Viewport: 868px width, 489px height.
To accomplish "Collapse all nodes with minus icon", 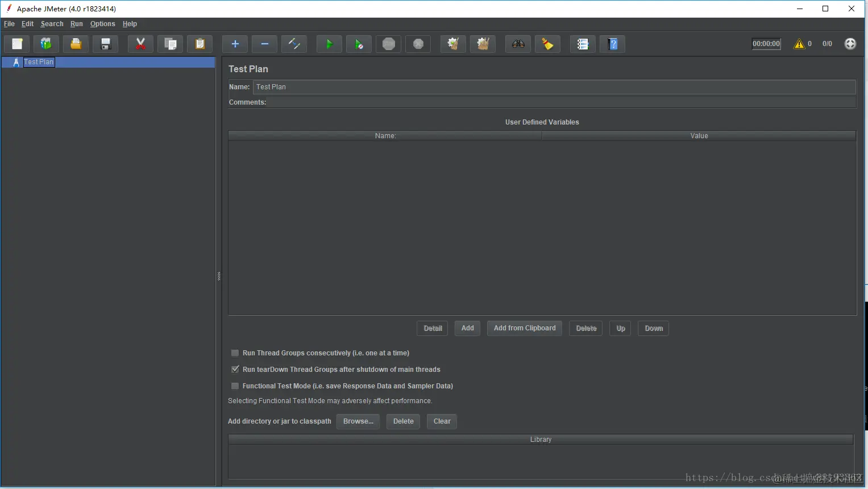I will [x=264, y=44].
